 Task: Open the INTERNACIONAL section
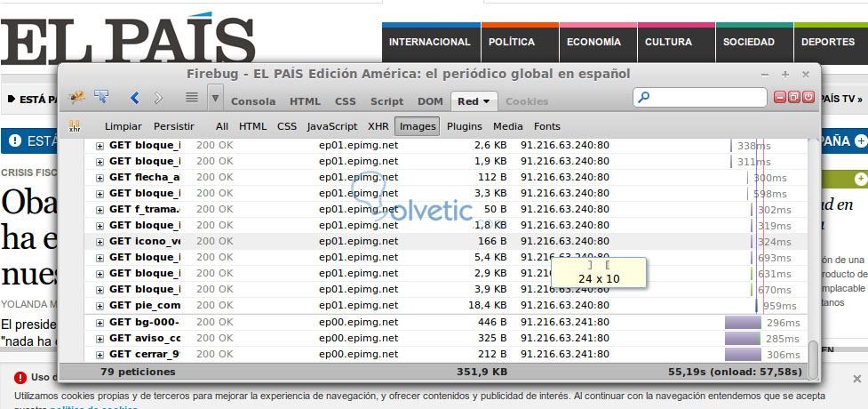coord(430,42)
